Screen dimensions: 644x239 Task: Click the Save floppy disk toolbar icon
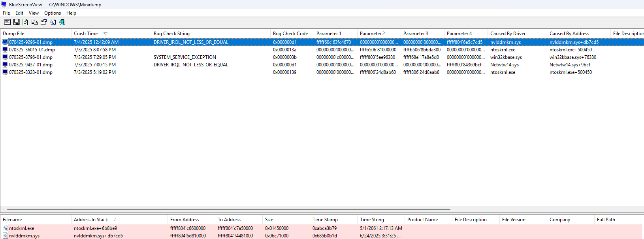coord(17,22)
